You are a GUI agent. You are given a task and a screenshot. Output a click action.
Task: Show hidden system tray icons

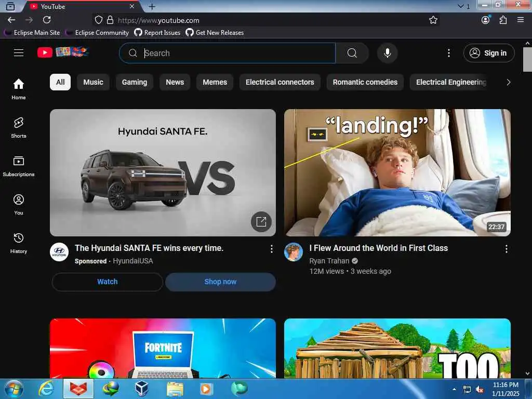click(x=454, y=389)
